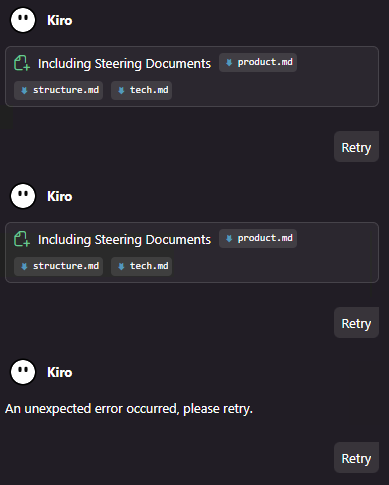Open tech.md in the first steering panel

tap(142, 90)
